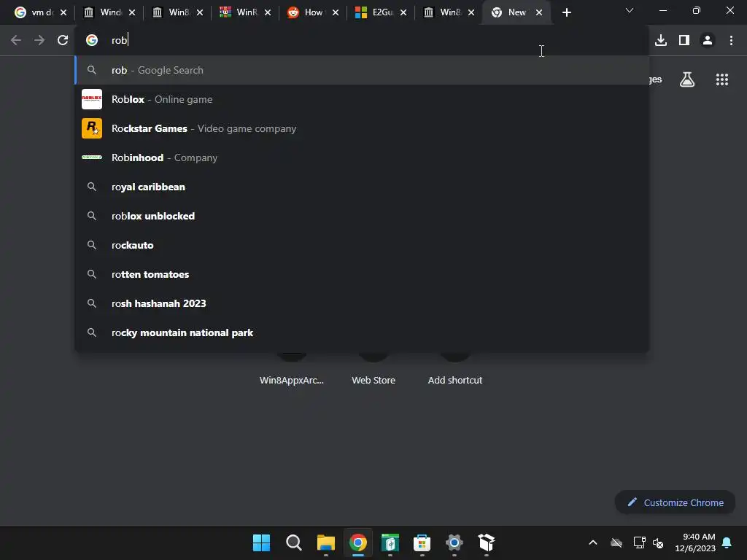Select the 'rotten tomatoes' suggestion
747x560 pixels.
(362, 274)
